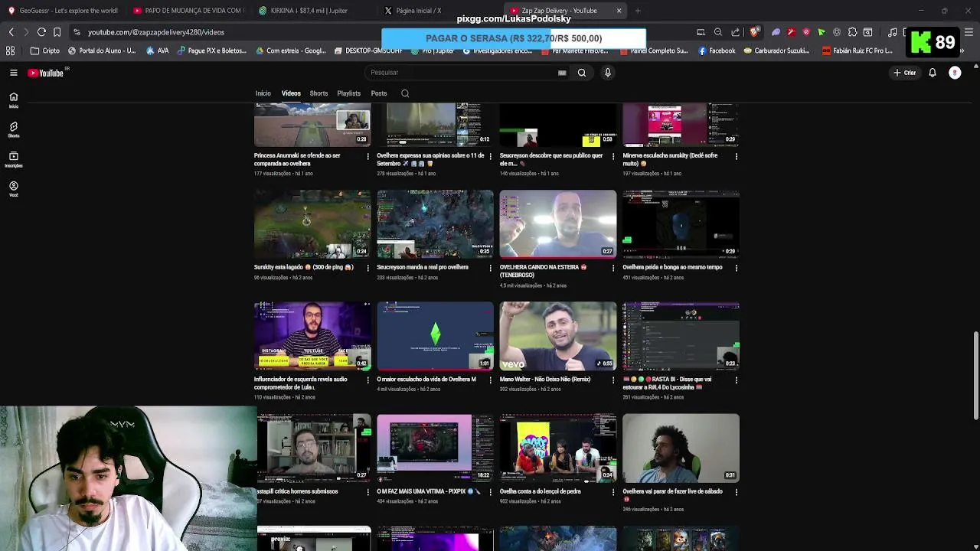Screen dimensions: 980x551
Task: Start voice search with the microphone icon
Action: 607,73
